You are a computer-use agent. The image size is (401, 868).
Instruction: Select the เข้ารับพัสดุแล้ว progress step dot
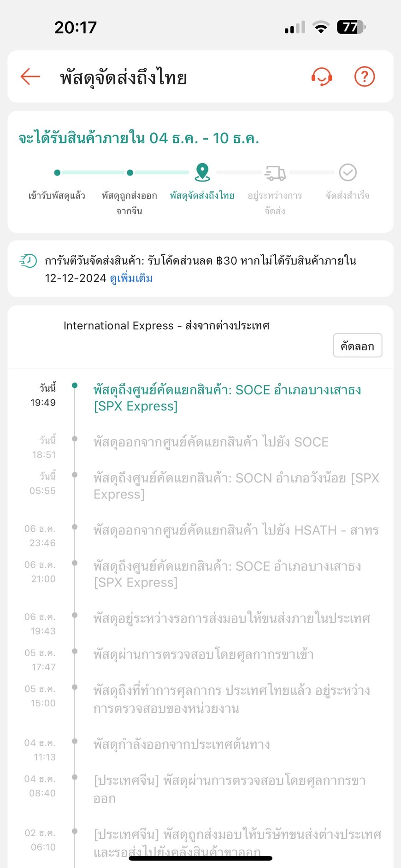coord(57,173)
